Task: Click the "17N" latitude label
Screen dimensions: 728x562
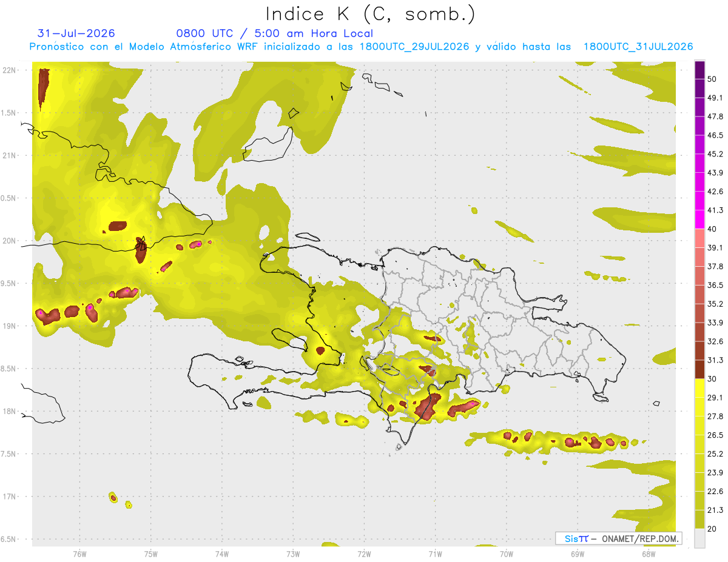Action: click(x=9, y=497)
